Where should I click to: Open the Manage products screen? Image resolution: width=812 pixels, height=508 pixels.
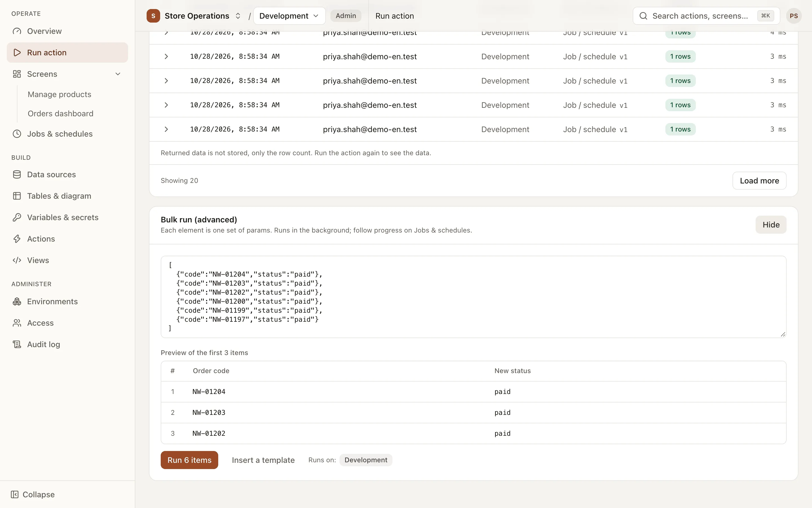point(59,95)
